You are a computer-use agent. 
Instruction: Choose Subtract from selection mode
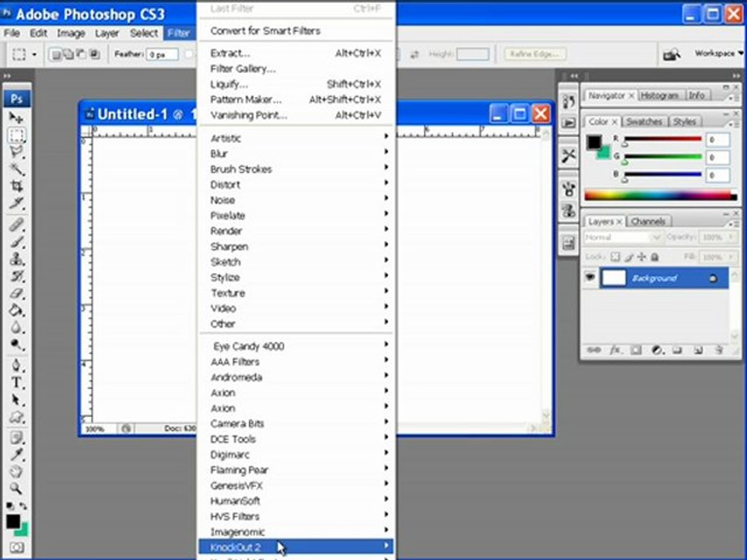(x=82, y=54)
